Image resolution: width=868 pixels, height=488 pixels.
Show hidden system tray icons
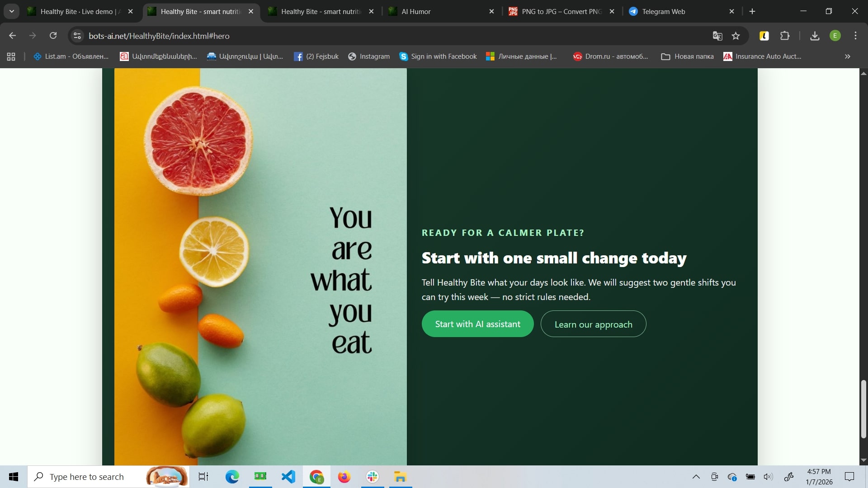[x=696, y=477]
